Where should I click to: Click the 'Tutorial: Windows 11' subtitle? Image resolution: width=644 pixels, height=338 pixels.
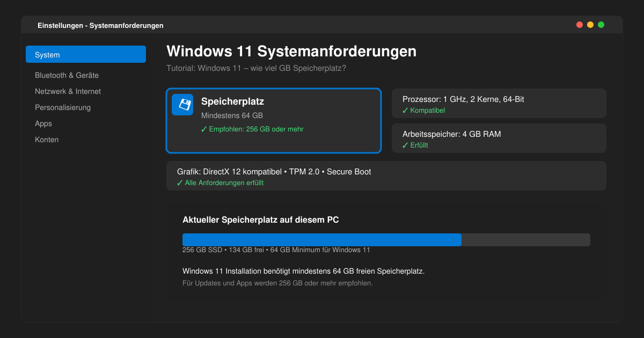[257, 69]
